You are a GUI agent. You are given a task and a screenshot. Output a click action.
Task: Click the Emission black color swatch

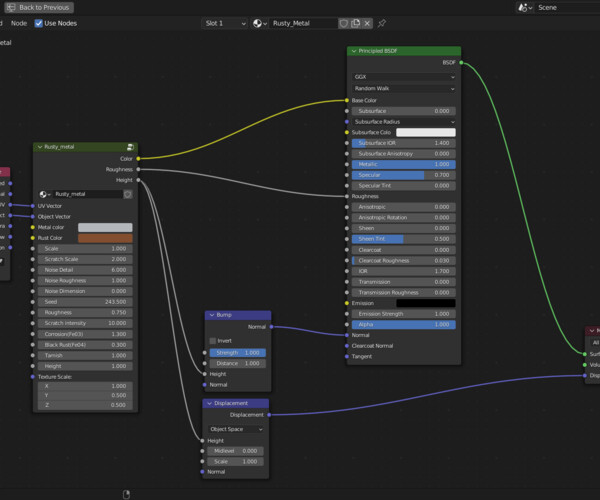tap(426, 303)
